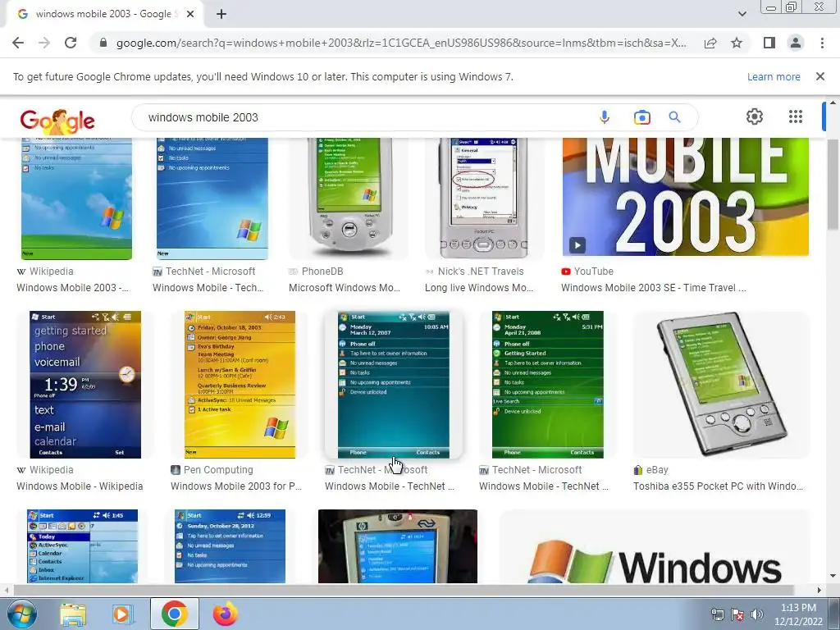Open the Action Center flag icon
Screen dimensions: 840x630
pos(737,614)
